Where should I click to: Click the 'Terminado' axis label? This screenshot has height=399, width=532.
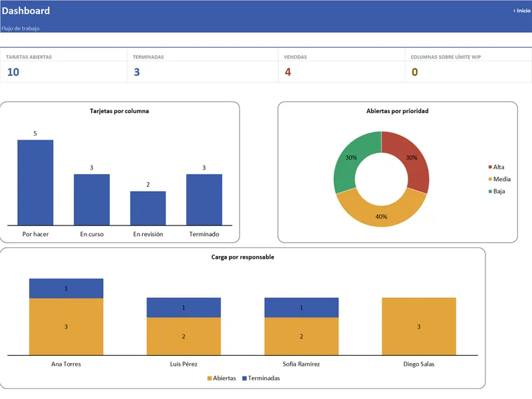point(204,234)
